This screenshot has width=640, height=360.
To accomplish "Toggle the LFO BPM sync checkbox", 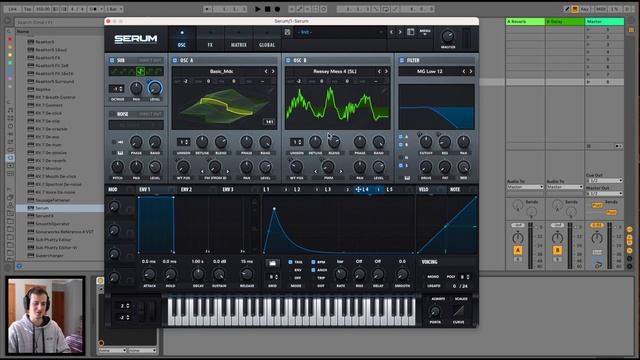I will pos(313,262).
